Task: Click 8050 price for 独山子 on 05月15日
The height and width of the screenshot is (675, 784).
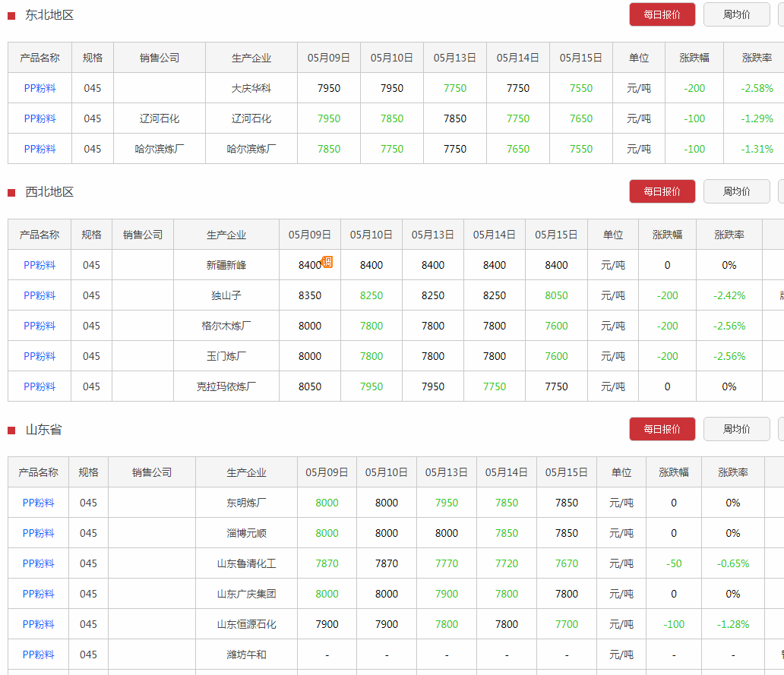Action: [x=557, y=296]
